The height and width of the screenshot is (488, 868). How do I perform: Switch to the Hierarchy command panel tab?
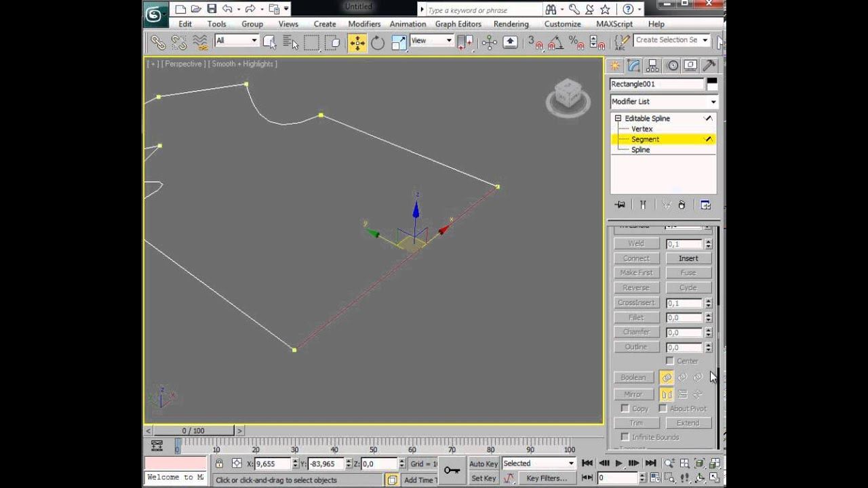(x=653, y=66)
